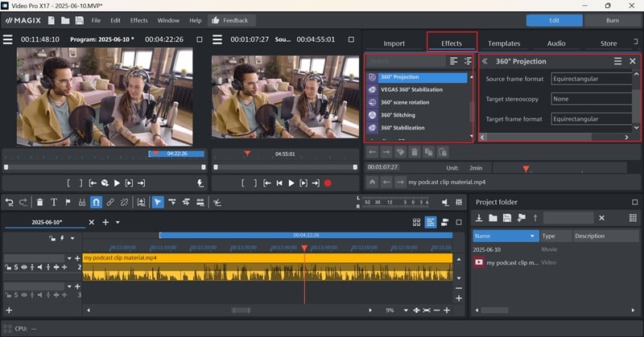Save icon in Project folder toolbar

coord(507,217)
